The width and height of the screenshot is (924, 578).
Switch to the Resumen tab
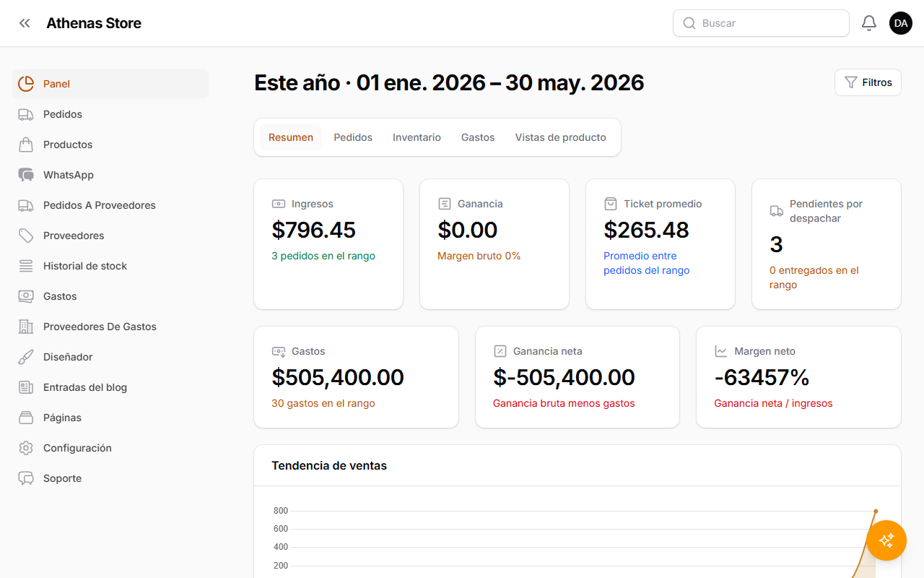(x=291, y=137)
